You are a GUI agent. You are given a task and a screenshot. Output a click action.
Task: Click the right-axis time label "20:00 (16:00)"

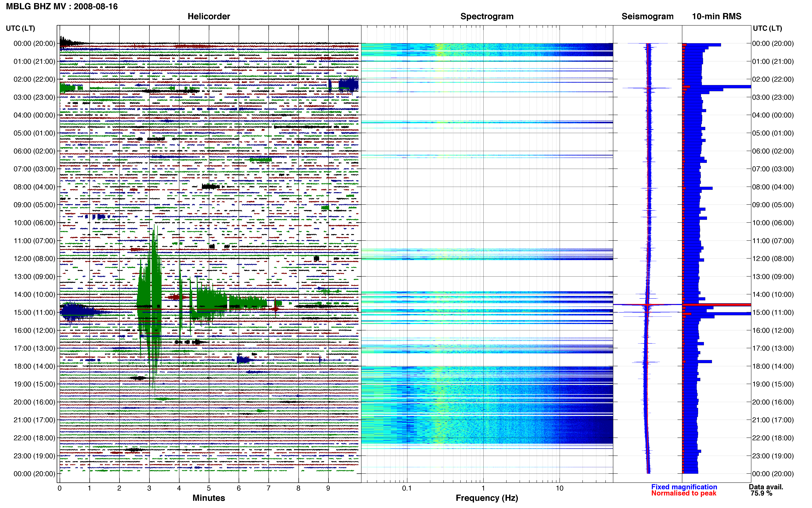(x=773, y=402)
